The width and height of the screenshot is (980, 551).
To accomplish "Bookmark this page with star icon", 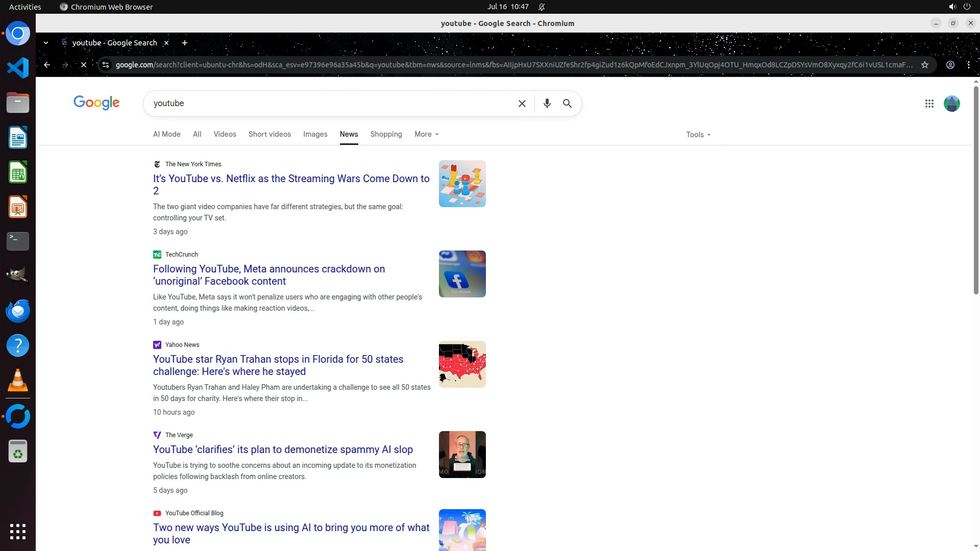I will coord(924,65).
